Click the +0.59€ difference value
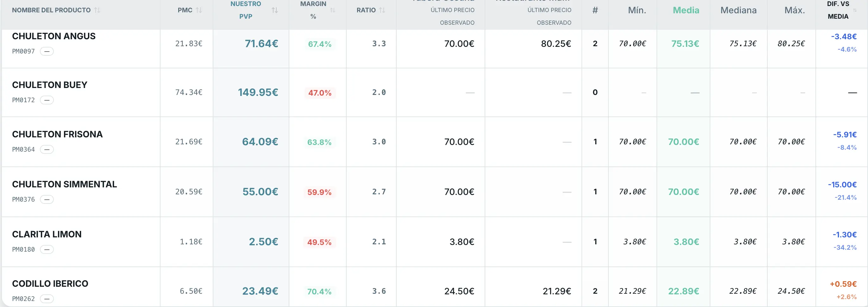The image size is (868, 307). click(x=843, y=284)
